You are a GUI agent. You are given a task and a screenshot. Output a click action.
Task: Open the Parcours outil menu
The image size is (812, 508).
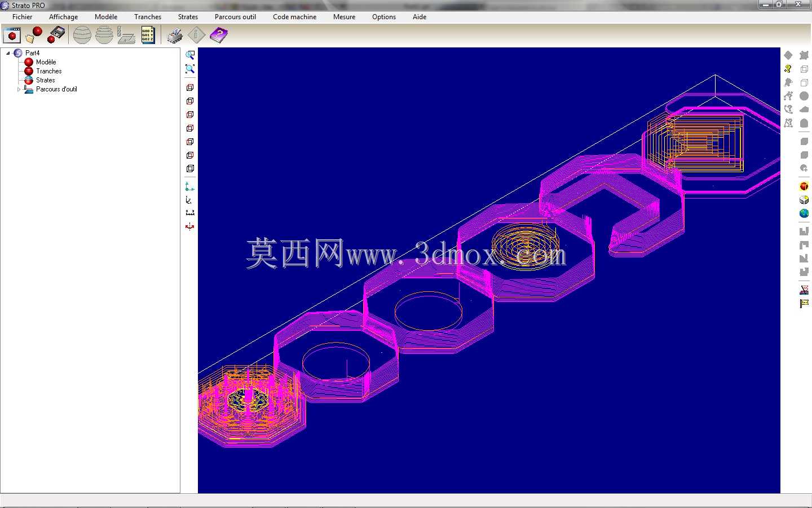[x=235, y=17]
